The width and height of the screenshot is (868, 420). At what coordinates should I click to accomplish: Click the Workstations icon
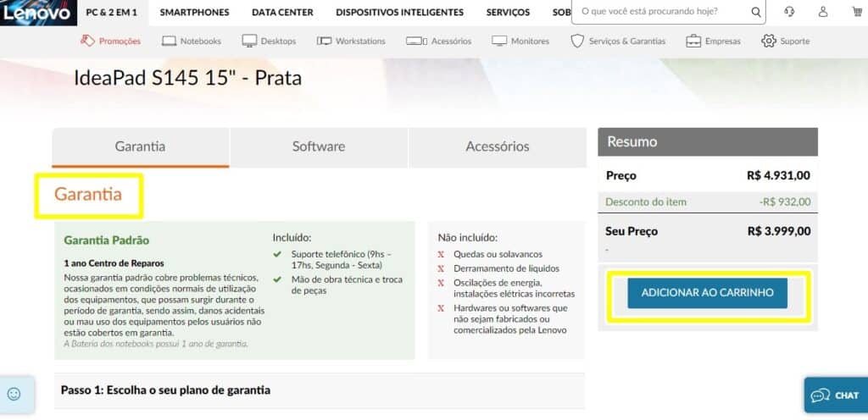point(324,41)
